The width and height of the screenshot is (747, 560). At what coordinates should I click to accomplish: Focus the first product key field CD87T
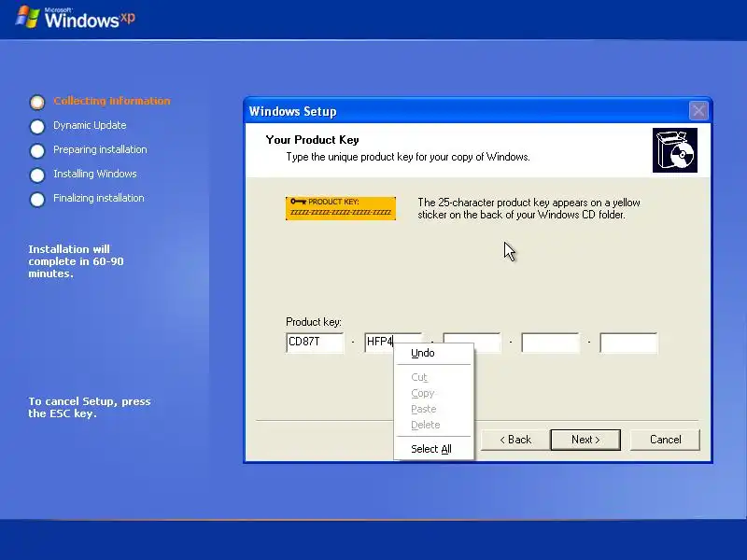pos(315,342)
